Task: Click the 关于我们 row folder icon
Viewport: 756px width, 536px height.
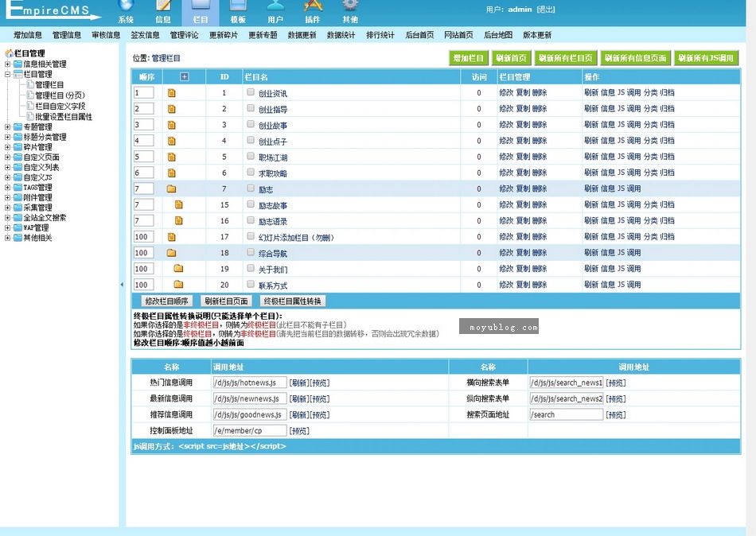Action: [x=178, y=269]
